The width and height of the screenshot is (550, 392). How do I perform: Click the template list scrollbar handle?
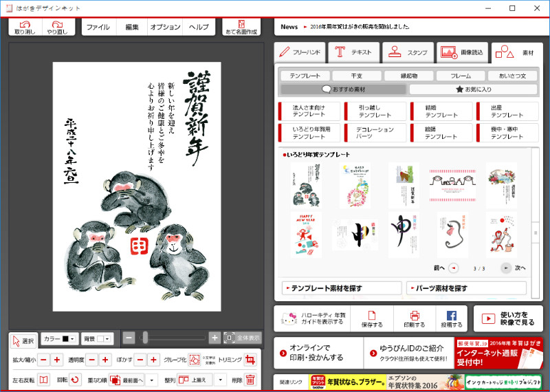pos(536,232)
